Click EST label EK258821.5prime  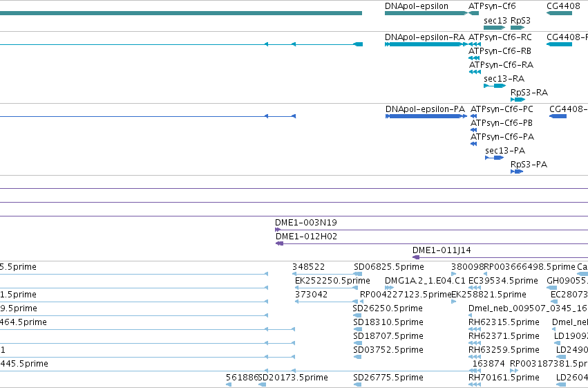(x=489, y=295)
